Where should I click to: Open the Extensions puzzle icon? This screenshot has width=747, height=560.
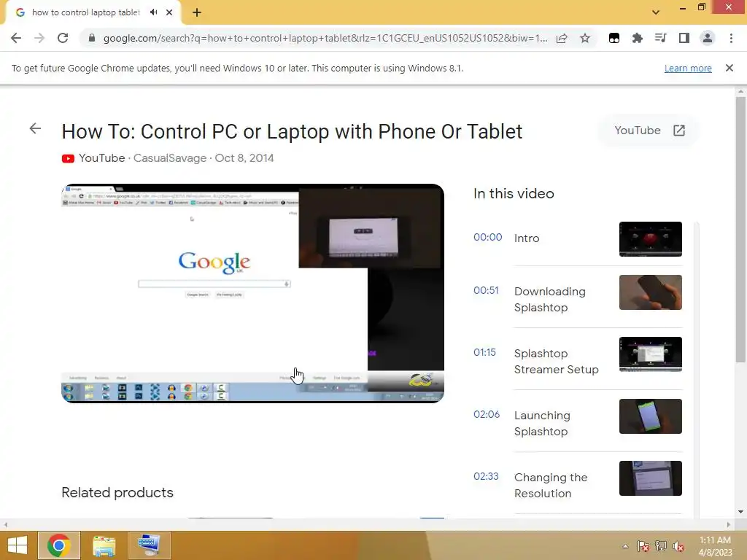pos(638,38)
